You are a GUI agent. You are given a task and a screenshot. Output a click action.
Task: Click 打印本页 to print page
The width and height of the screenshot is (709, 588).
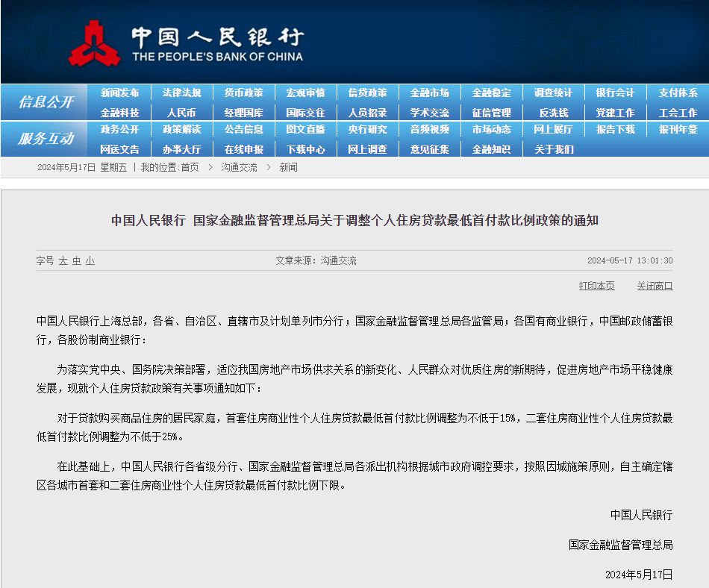click(x=597, y=286)
